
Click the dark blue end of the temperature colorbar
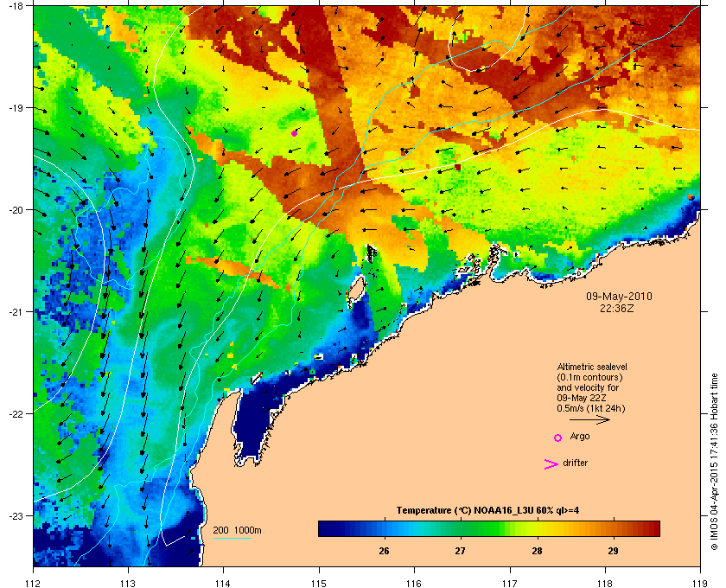click(x=326, y=528)
